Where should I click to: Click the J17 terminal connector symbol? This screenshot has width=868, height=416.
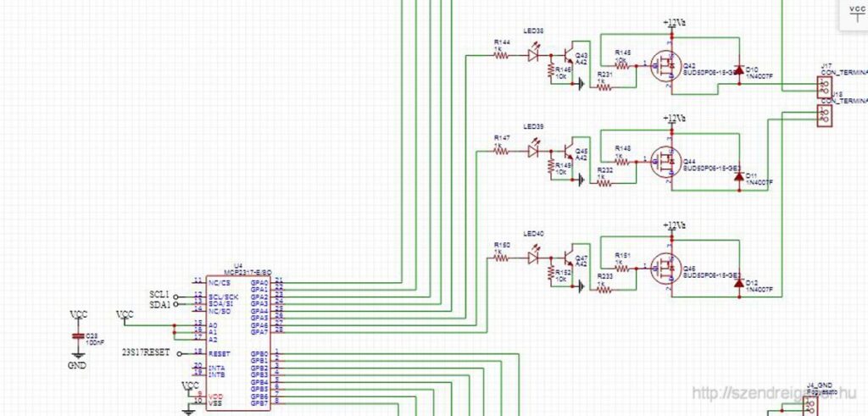(824, 86)
